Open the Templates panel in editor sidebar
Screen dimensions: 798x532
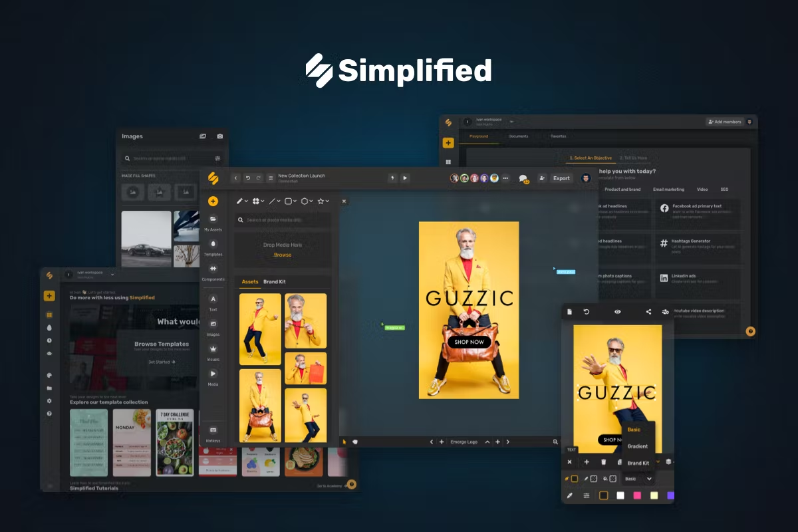tap(213, 246)
